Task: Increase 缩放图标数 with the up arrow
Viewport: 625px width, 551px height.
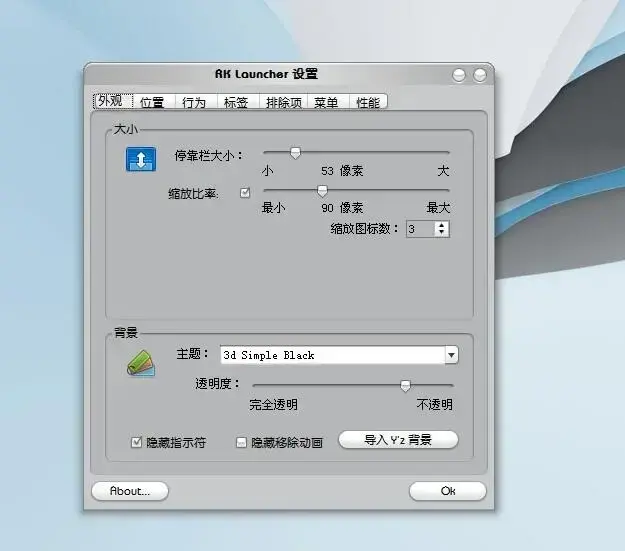Action: tap(442, 225)
